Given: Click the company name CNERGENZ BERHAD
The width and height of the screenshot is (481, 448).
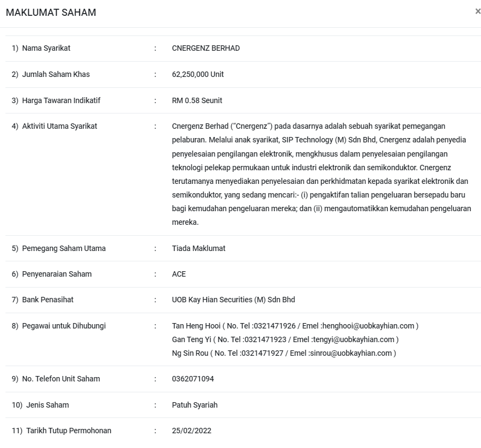Looking at the screenshot, I should click(206, 48).
